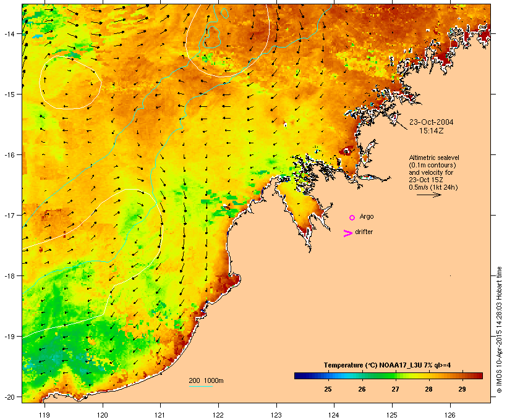Click the '23-Oct-2004' date text

pos(432,122)
